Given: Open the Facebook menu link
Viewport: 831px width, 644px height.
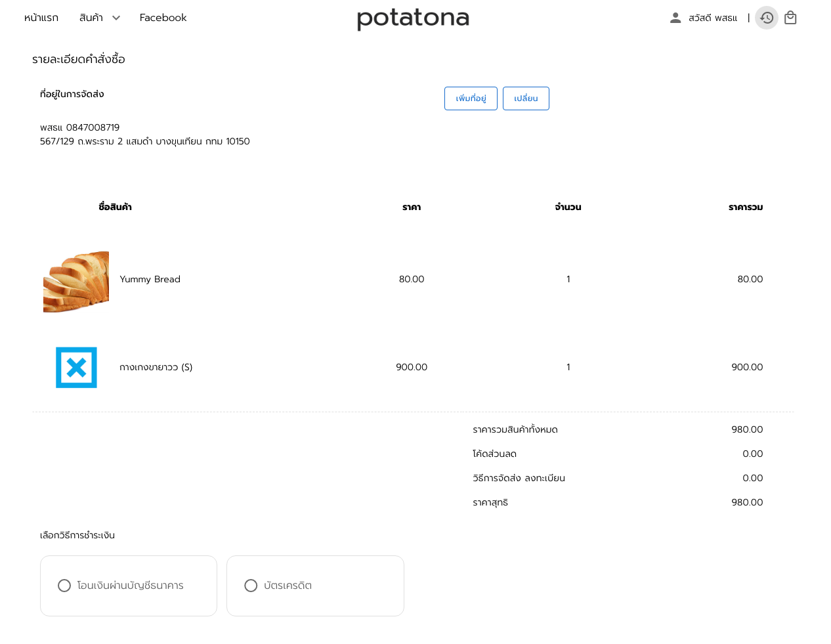Looking at the screenshot, I should click(x=163, y=18).
